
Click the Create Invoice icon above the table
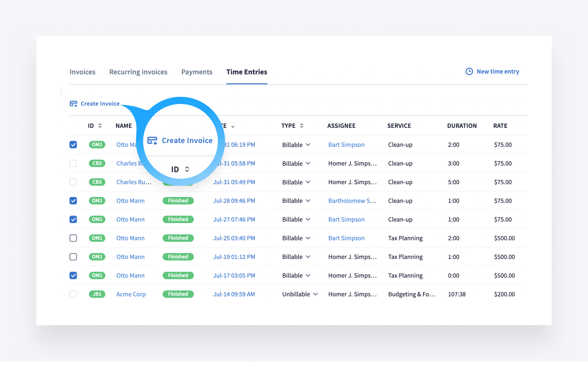[x=73, y=104]
